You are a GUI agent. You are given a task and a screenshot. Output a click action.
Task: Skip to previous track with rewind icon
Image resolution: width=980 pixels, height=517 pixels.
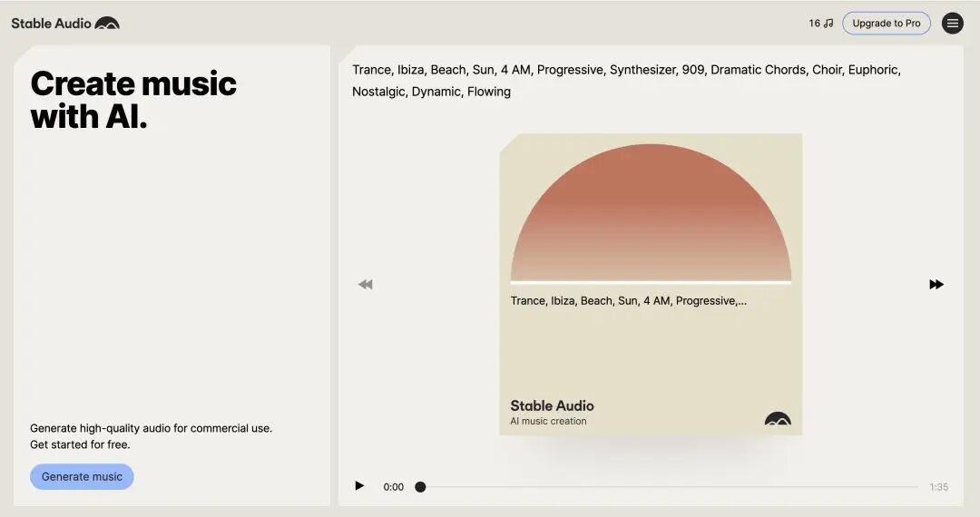[365, 285]
